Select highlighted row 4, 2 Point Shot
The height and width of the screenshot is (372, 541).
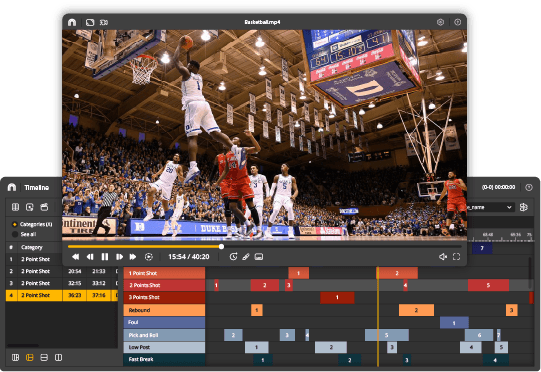click(x=62, y=295)
